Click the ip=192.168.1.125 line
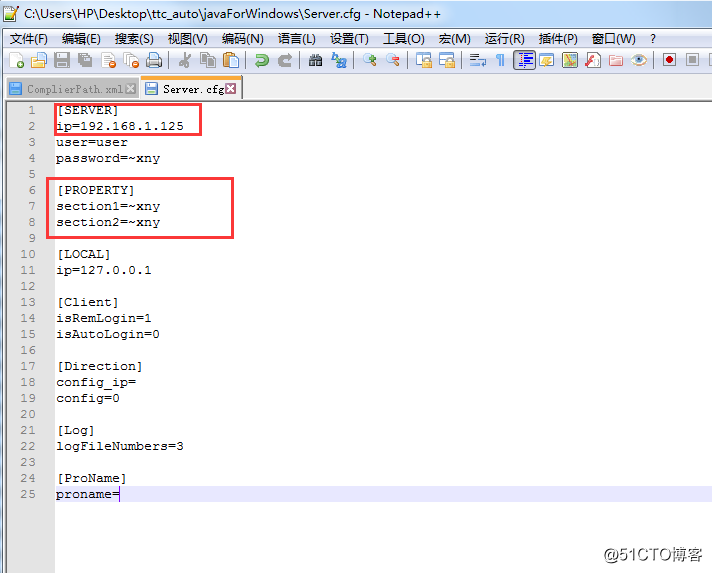Screen dimensions: 712x573 click(x=120, y=126)
